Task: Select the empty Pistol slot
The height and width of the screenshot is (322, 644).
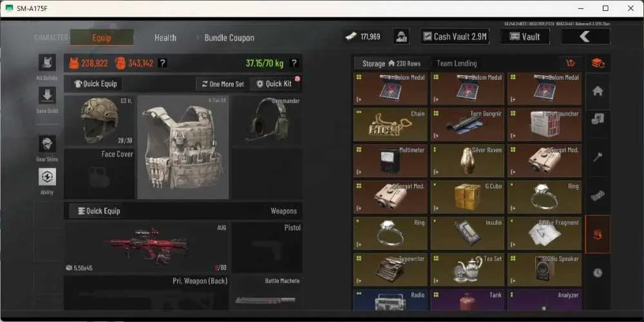Action: click(267, 248)
